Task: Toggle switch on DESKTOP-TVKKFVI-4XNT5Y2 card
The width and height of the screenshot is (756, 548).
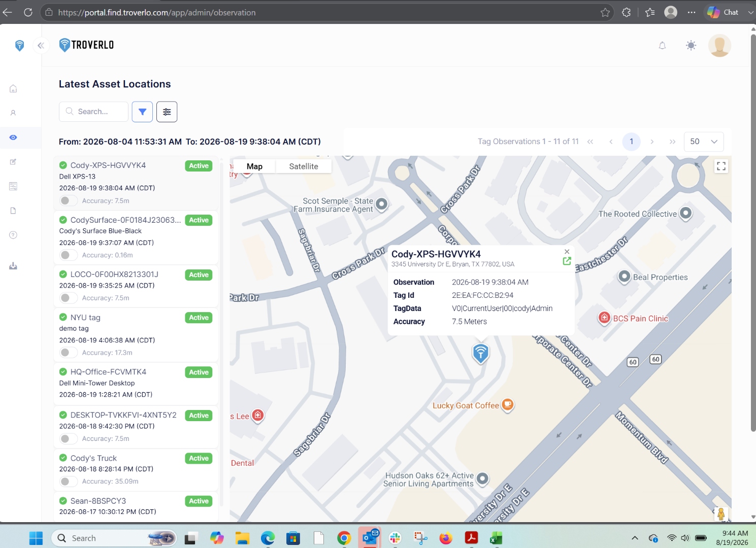Action: (x=69, y=438)
